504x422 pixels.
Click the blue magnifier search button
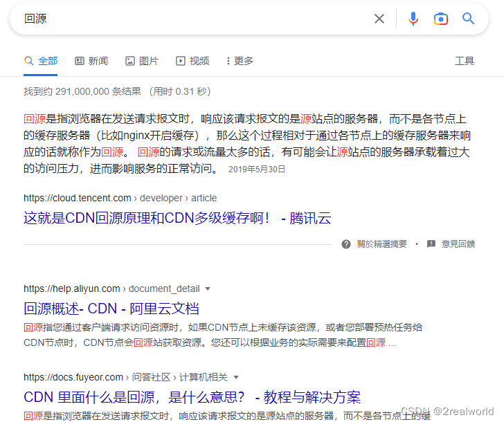click(x=468, y=19)
